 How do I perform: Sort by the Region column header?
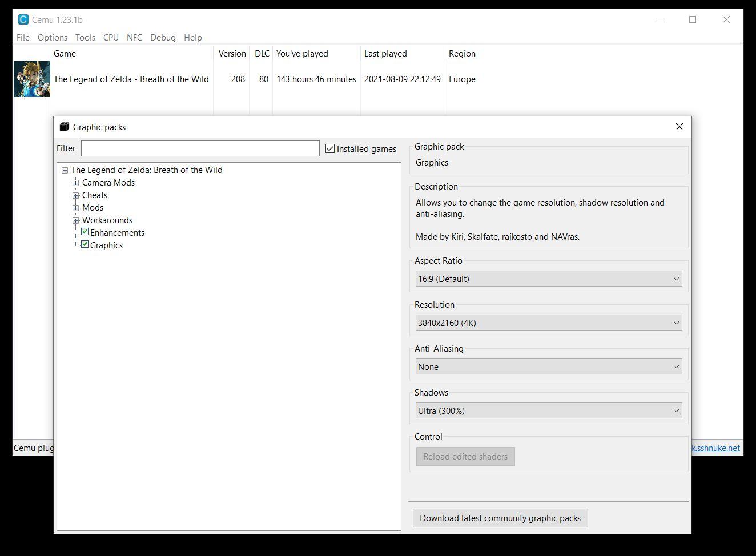[462, 53]
